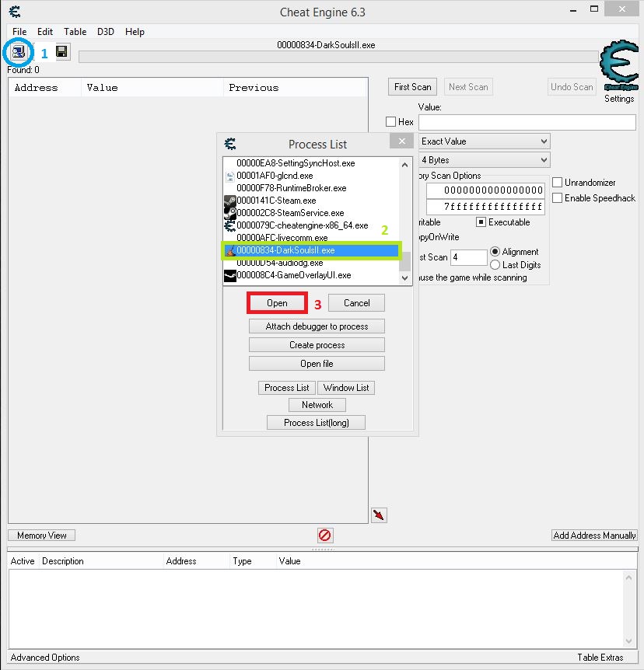Select the Last Digits radio button
The height and width of the screenshot is (670, 644).
click(495, 265)
